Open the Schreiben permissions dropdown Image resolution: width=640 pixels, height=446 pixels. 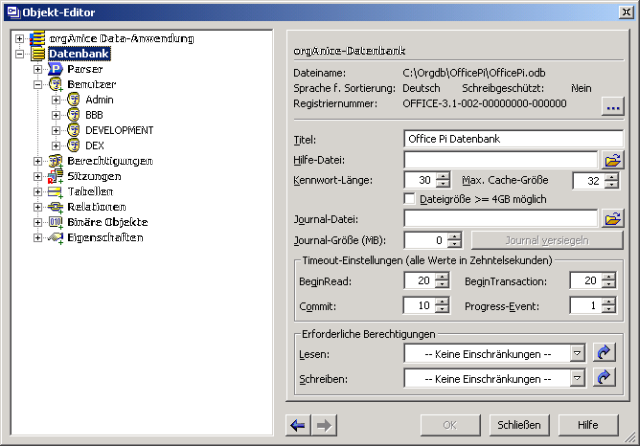577,378
